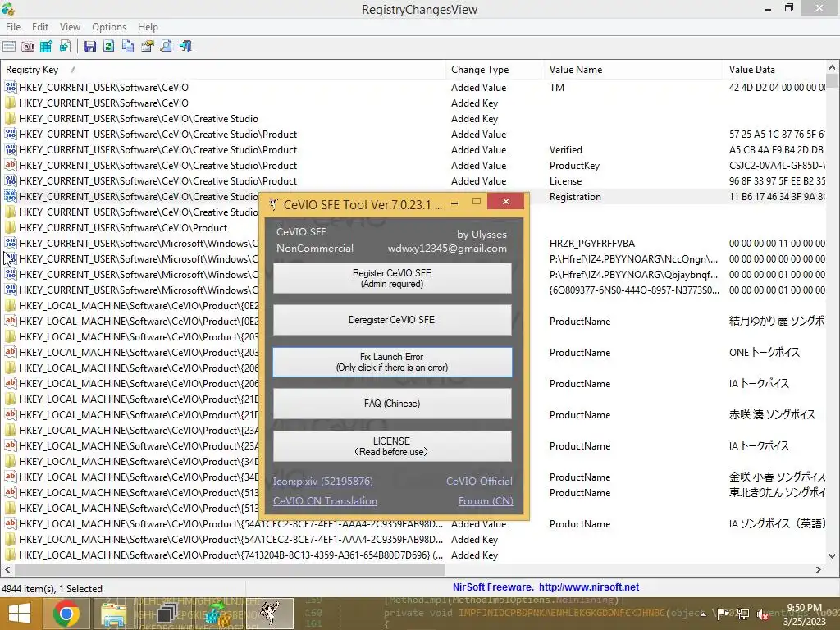This screenshot has height=630, width=840.
Task: Open the Help menu
Action: click(x=148, y=27)
